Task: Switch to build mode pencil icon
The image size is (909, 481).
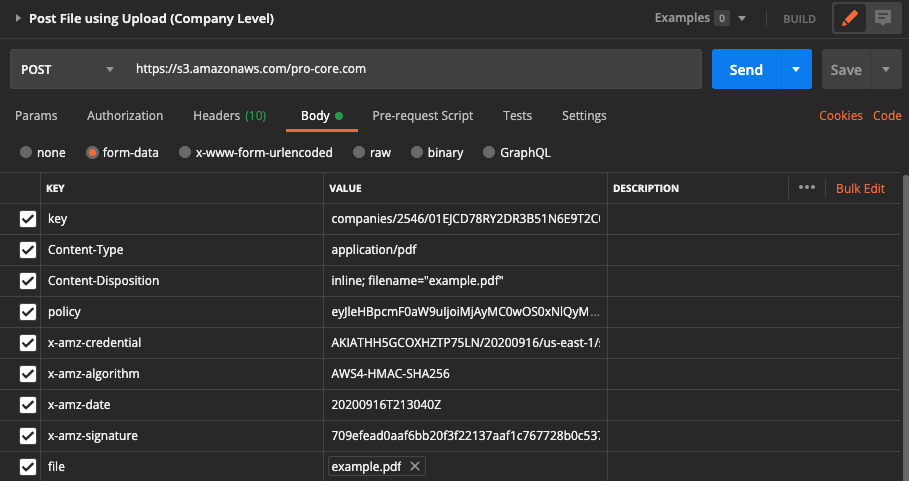Action: [x=849, y=19]
